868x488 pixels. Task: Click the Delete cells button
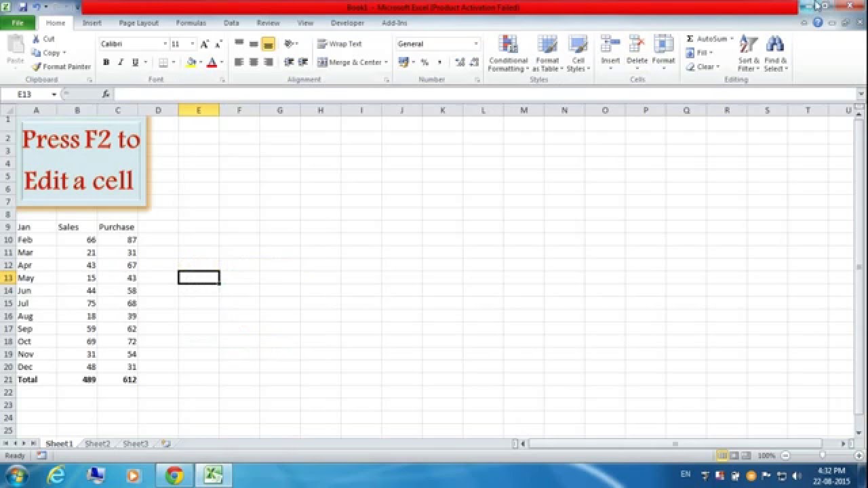click(x=637, y=54)
